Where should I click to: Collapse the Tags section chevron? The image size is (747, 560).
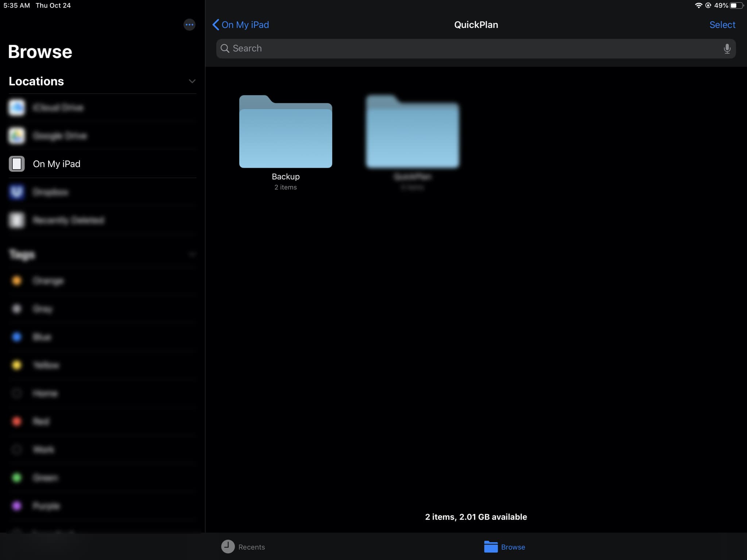coord(192,254)
